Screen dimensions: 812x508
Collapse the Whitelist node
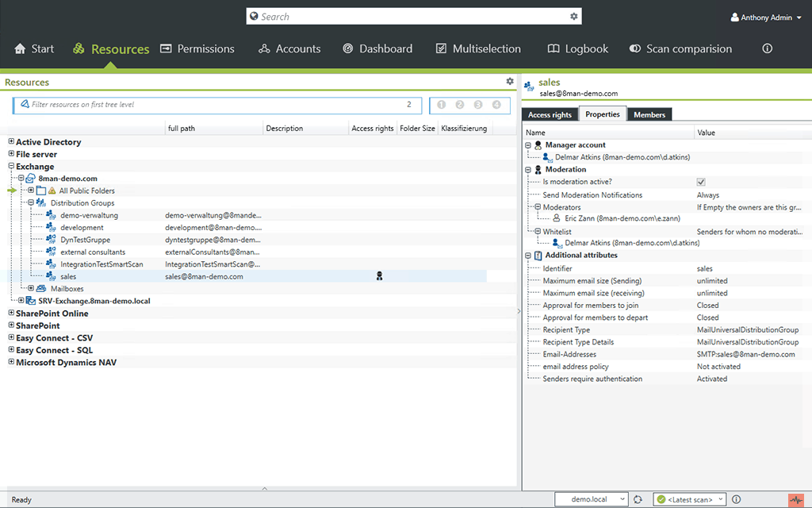[x=538, y=232]
